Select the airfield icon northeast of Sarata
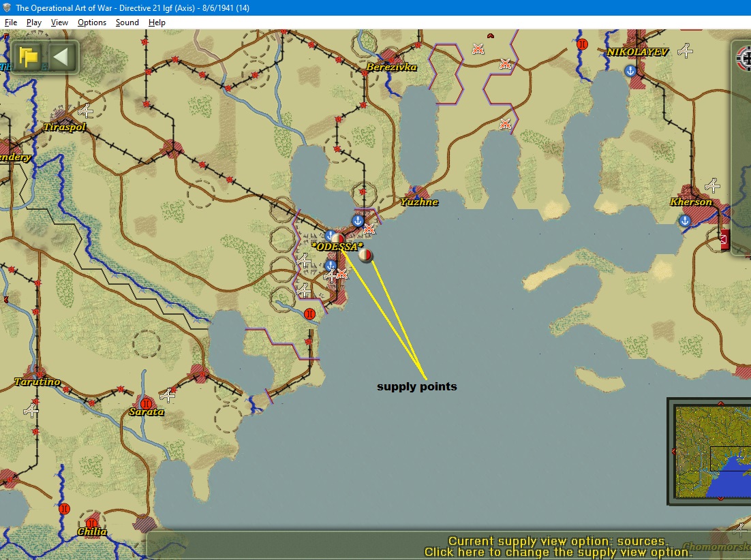The width and height of the screenshot is (751, 560). [167, 395]
